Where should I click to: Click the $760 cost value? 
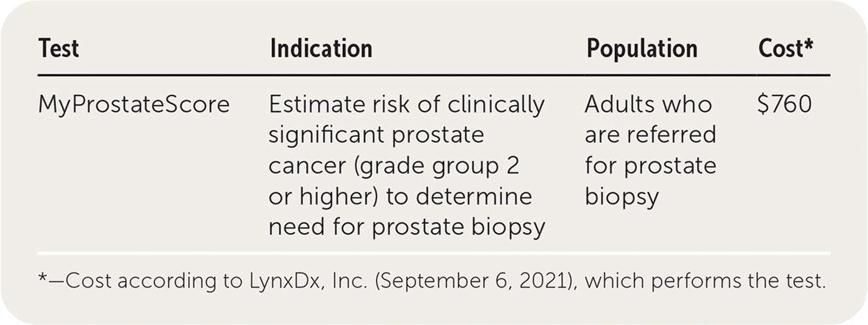point(784,105)
